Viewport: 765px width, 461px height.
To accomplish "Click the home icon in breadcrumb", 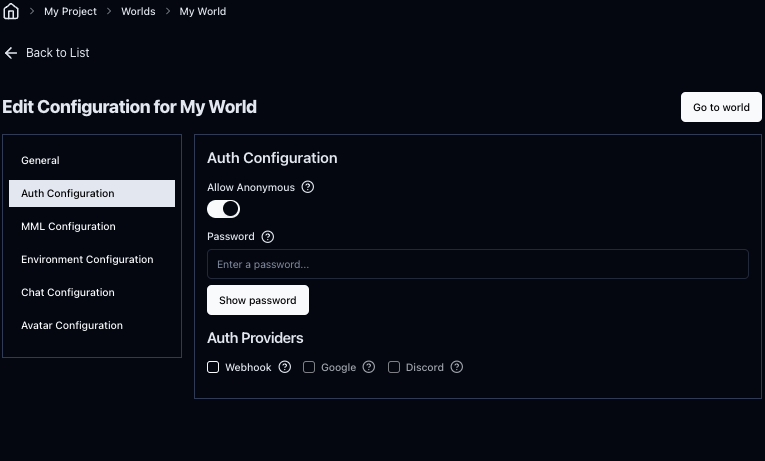I will (x=11, y=12).
